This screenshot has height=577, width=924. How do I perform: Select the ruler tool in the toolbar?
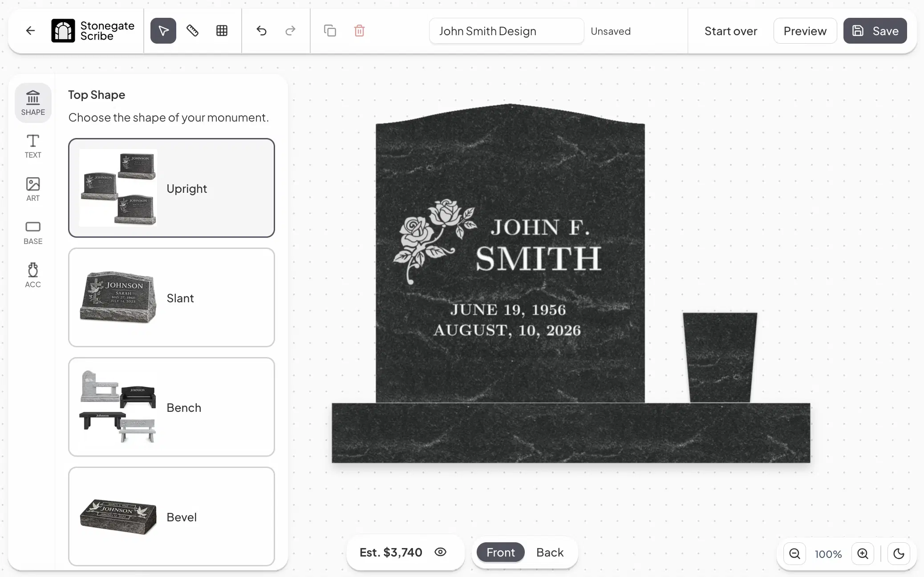pyautogui.click(x=192, y=30)
